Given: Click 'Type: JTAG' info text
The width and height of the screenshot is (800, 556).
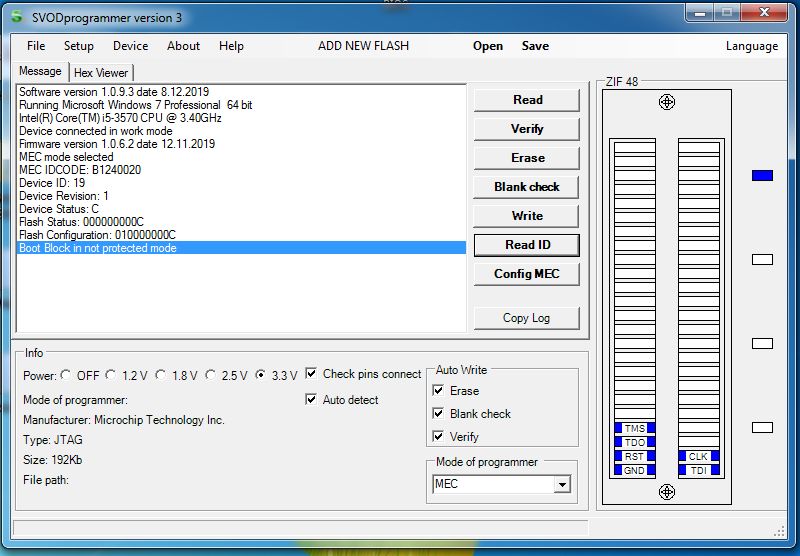Looking at the screenshot, I should 53,440.
